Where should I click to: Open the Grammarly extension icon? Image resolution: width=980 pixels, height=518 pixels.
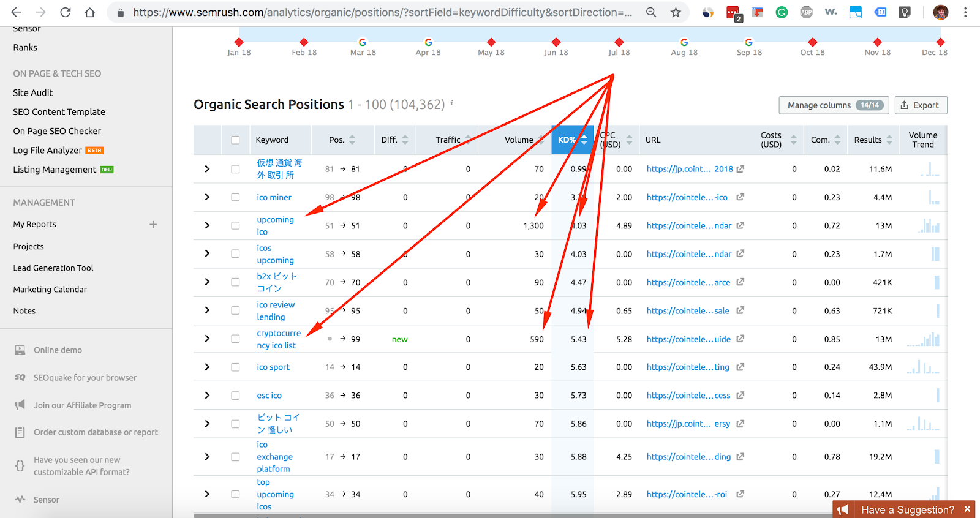pos(782,12)
